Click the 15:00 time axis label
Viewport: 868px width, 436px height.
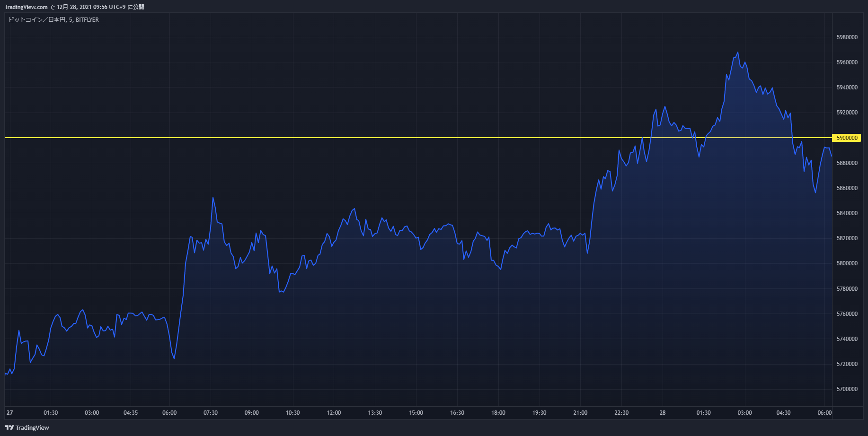tap(416, 413)
